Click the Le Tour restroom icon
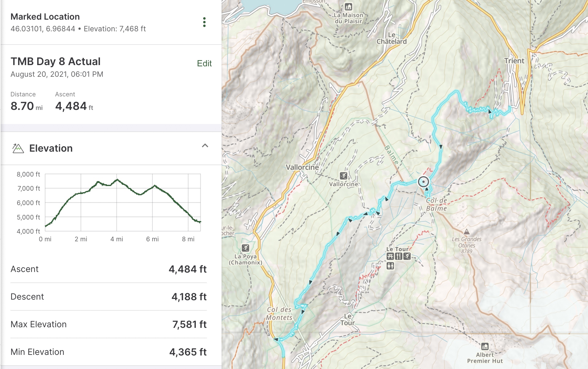 (390, 266)
